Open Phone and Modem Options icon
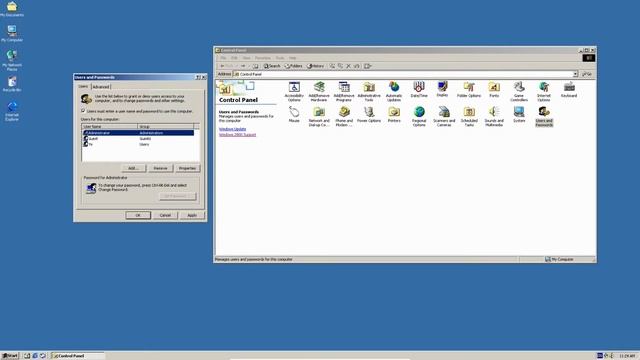The height and width of the screenshot is (360, 640). pyautogui.click(x=344, y=117)
